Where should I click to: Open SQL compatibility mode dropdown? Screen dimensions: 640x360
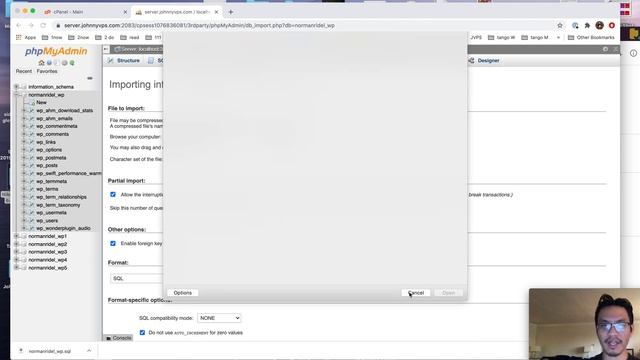(x=219, y=318)
